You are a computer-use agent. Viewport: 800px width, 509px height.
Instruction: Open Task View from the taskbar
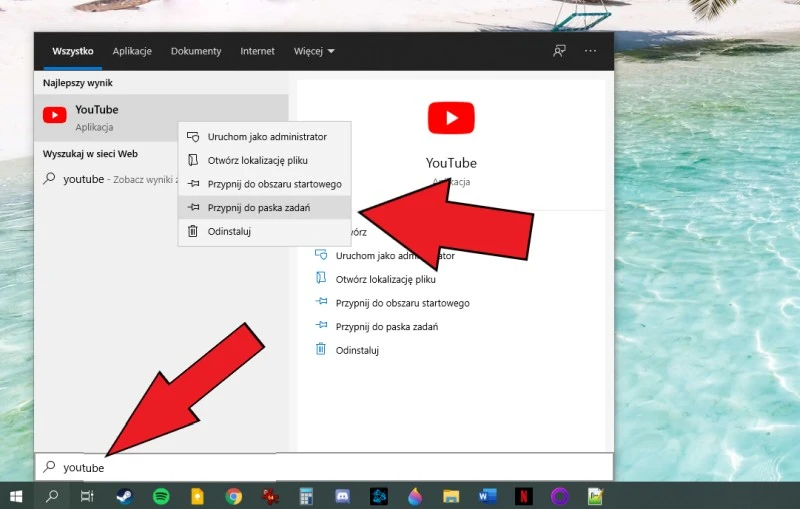(x=87, y=496)
